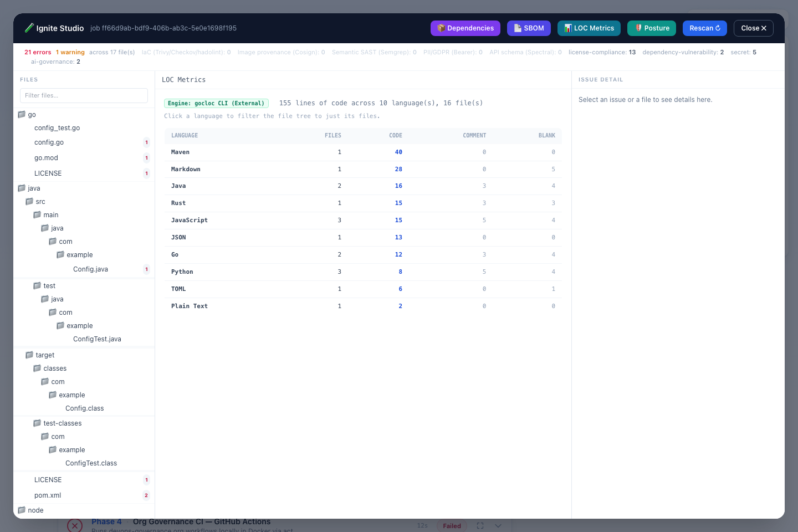
Task: Filter file tree by TOML language
Action: tap(363, 289)
